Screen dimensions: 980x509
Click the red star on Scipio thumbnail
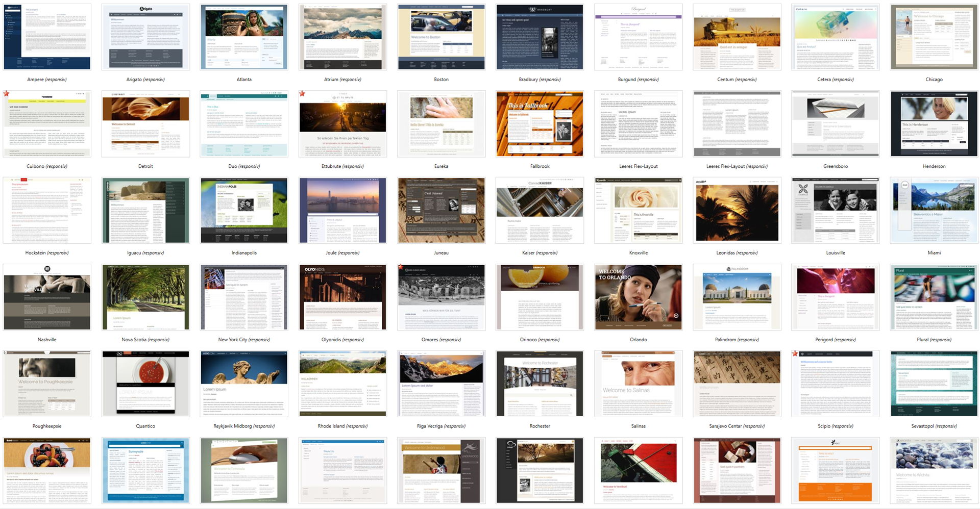[x=795, y=353]
